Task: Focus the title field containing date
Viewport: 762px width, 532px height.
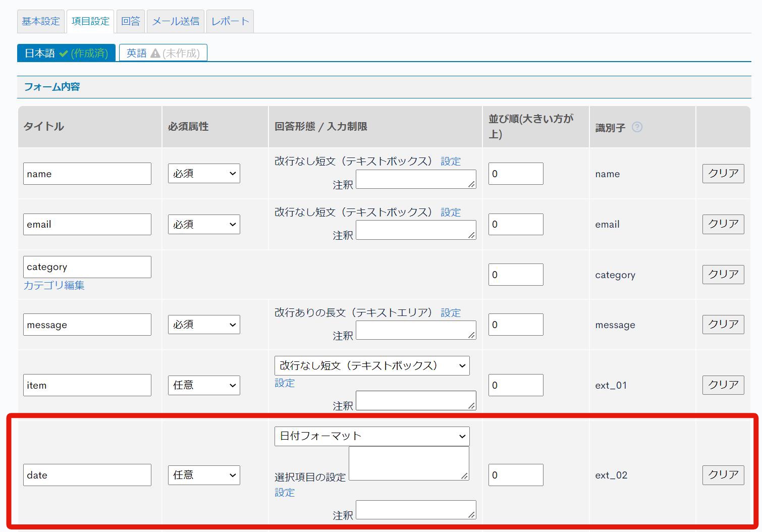Action: tap(87, 475)
